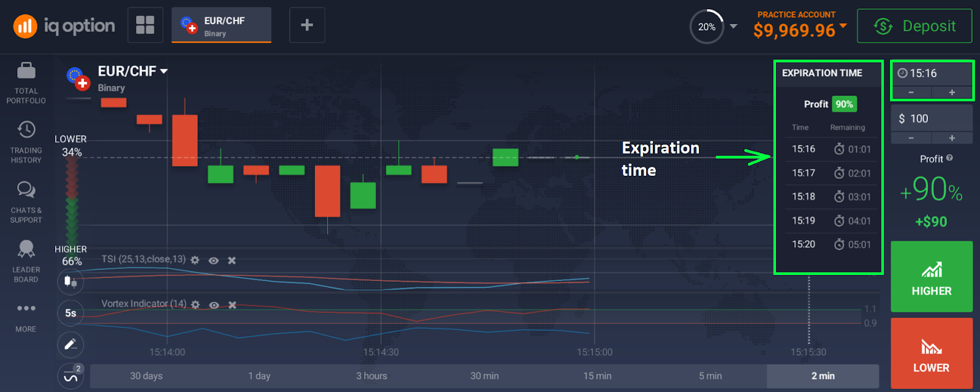Open Leader Board medal icon
This screenshot has height=392, width=980.
click(x=26, y=249)
